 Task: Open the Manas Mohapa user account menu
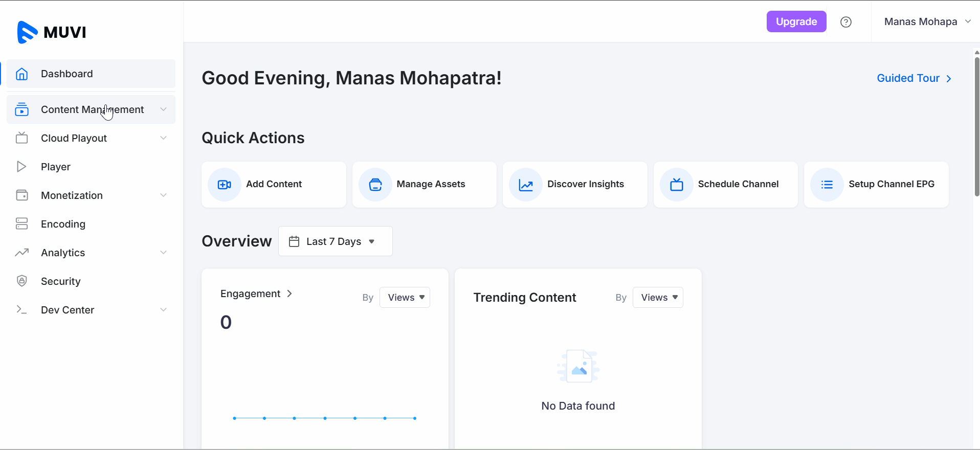927,21
